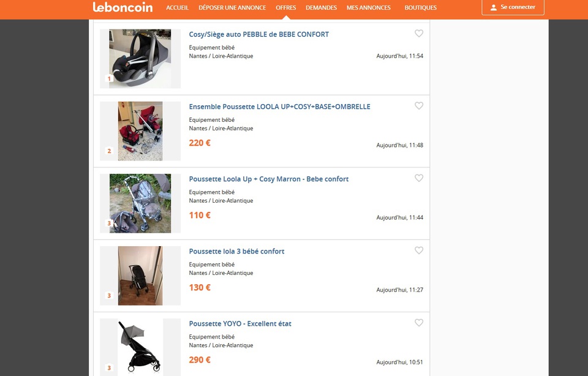Screen dimensions: 588x376
Task: Favorite the Cosy/Siège auto PEBBLE listing
Action: 419,34
